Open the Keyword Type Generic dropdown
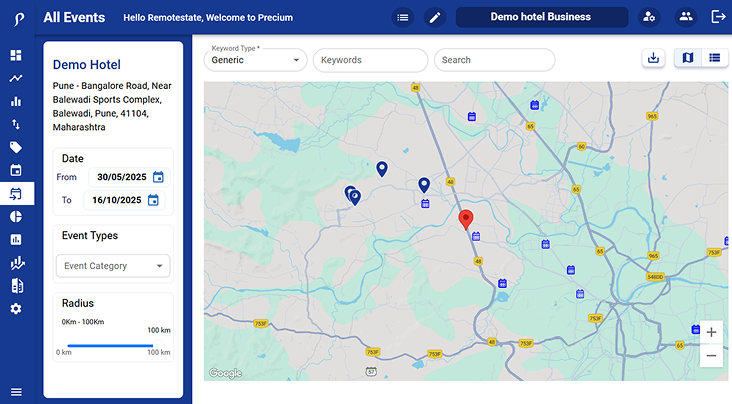The height and width of the screenshot is (404, 732). point(255,60)
